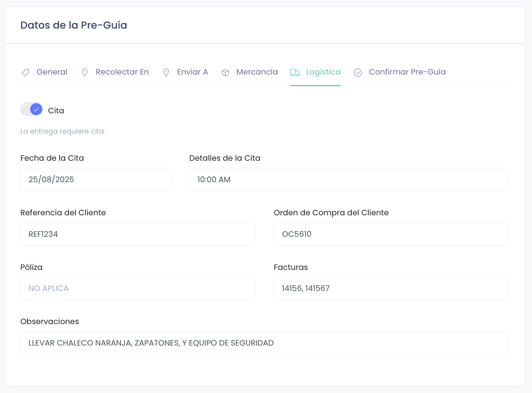Click the truck icon beside Logística
532x393 pixels.
point(295,72)
